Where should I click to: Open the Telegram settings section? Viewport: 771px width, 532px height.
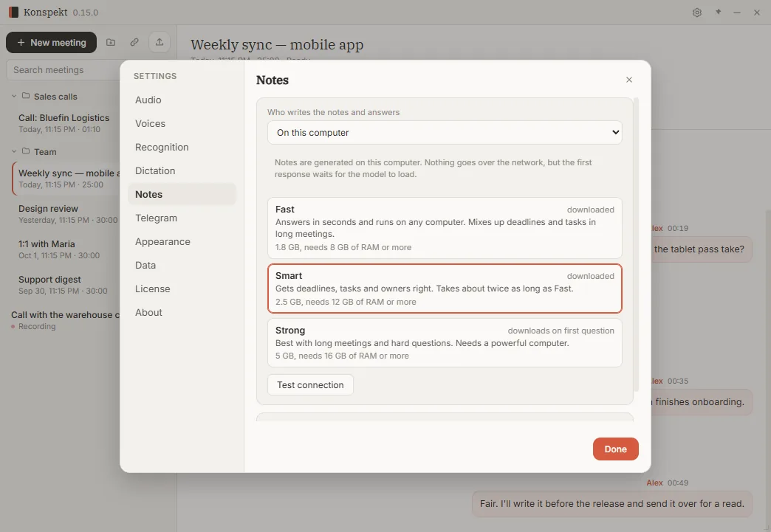(182, 218)
